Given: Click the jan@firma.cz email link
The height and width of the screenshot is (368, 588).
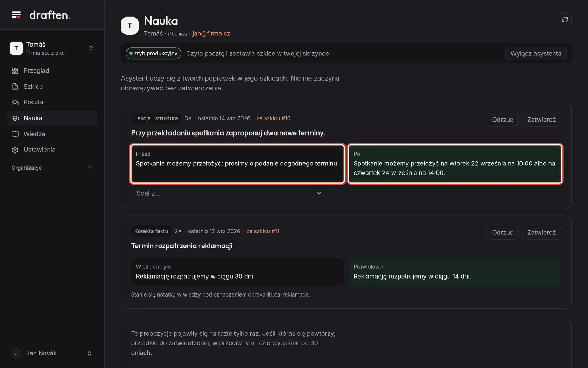Looking at the screenshot, I should (x=211, y=33).
